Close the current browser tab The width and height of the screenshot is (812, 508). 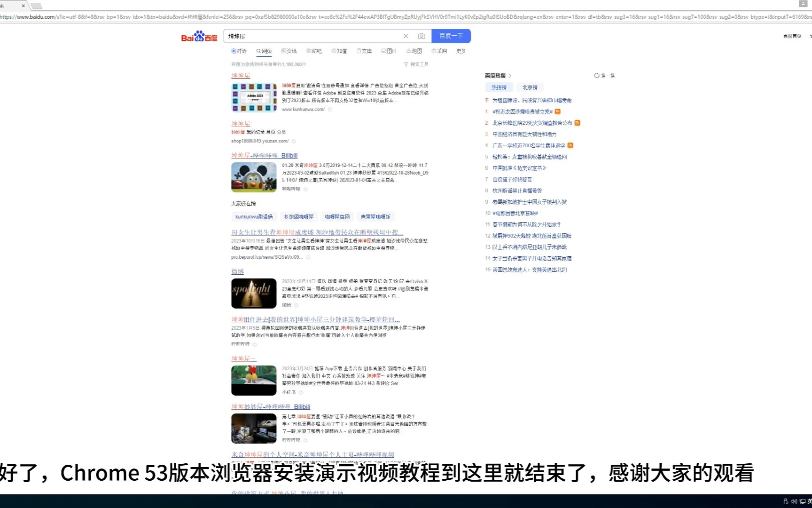pyautogui.click(x=23, y=6)
